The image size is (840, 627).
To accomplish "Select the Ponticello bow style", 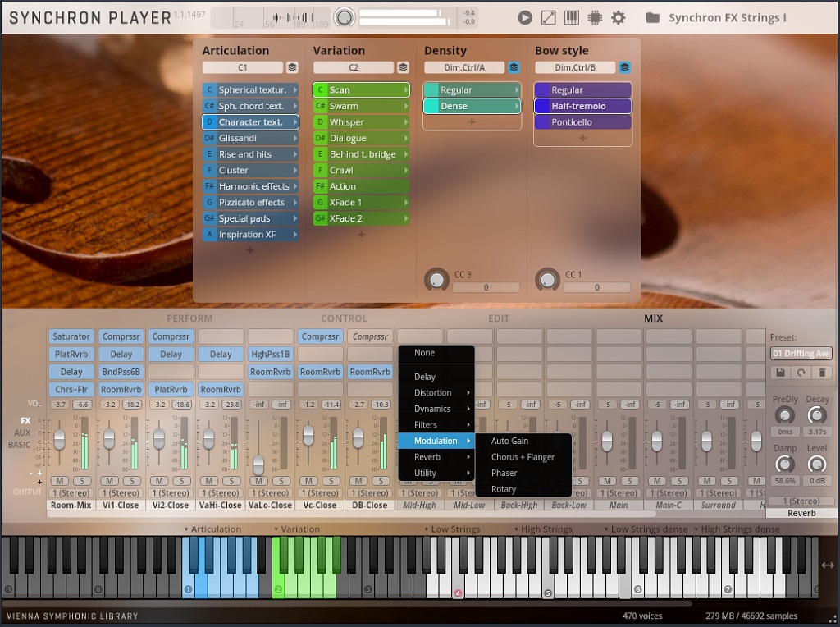I will [583, 122].
